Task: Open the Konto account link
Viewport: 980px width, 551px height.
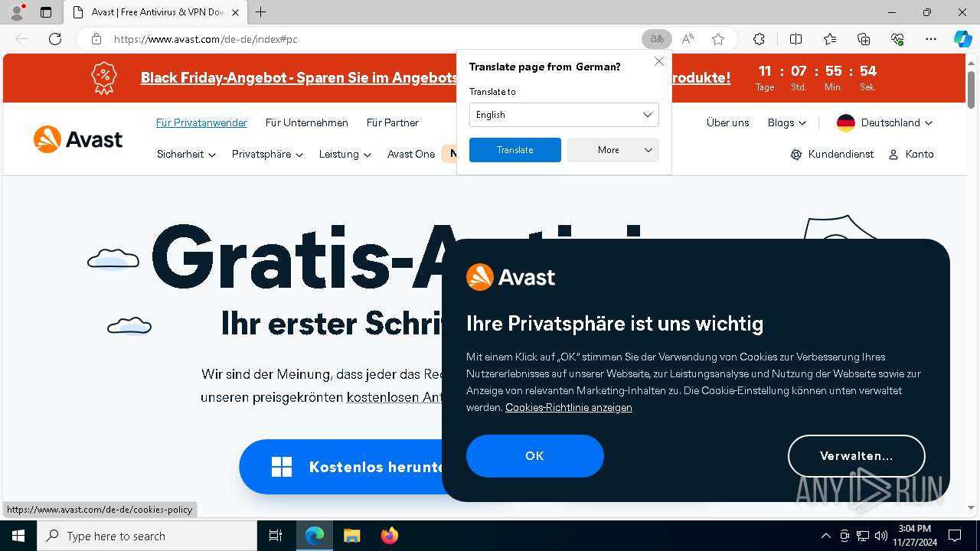Action: 911,154
